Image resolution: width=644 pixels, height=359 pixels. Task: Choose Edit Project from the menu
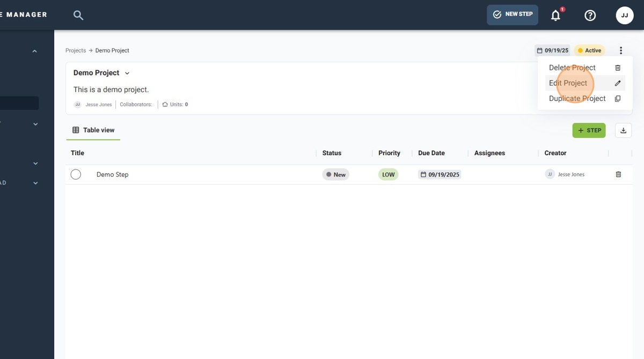click(x=585, y=83)
